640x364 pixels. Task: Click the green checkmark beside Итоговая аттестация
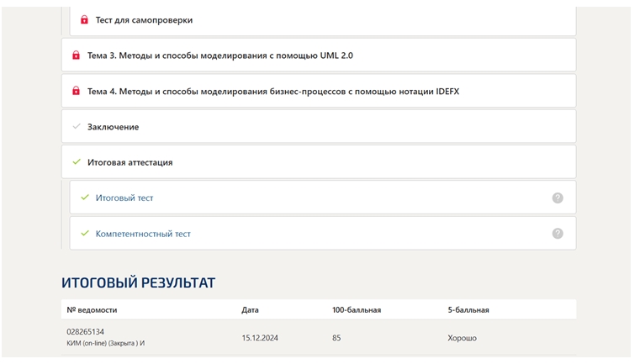pos(77,162)
